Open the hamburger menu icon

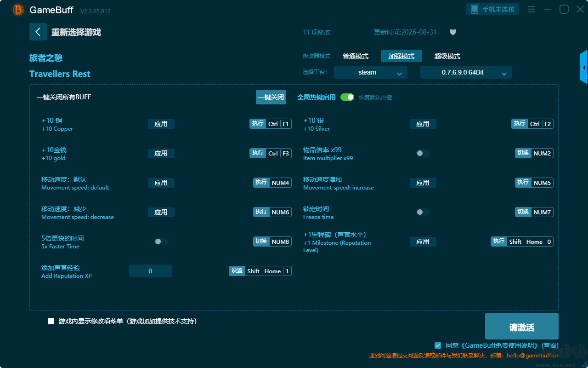pyautogui.click(x=531, y=9)
